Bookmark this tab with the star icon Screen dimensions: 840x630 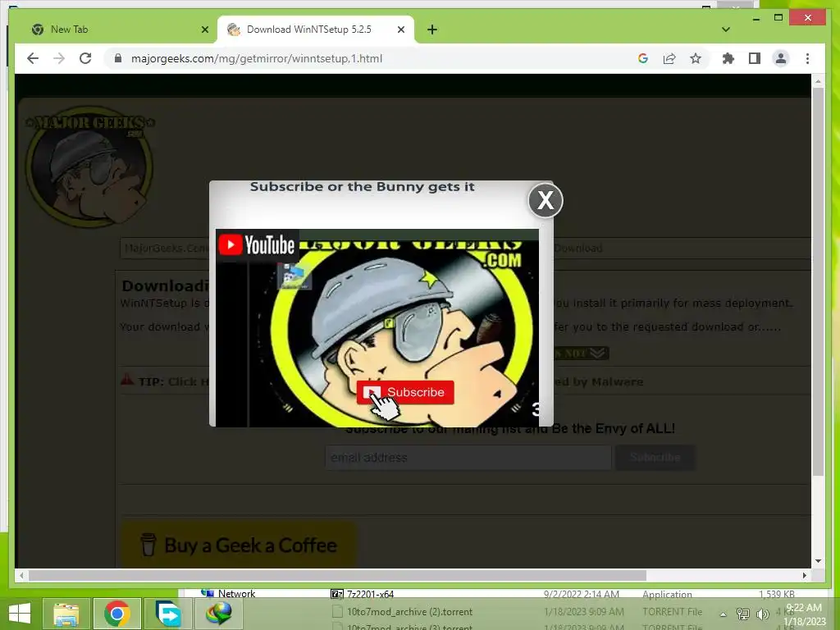pos(696,58)
